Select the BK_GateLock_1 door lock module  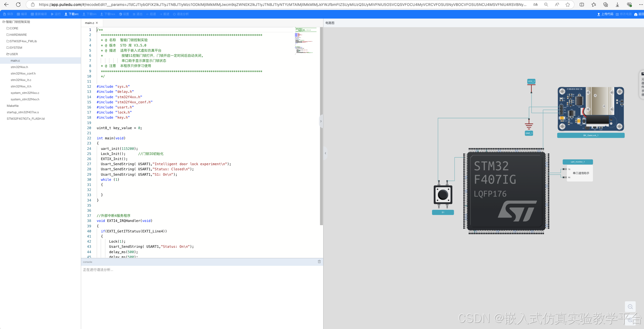click(591, 109)
